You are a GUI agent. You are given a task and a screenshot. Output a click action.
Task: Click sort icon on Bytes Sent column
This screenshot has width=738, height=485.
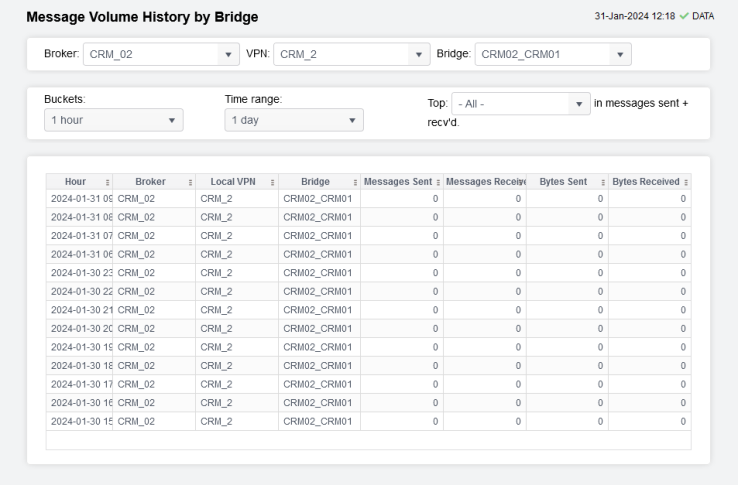pos(603,182)
